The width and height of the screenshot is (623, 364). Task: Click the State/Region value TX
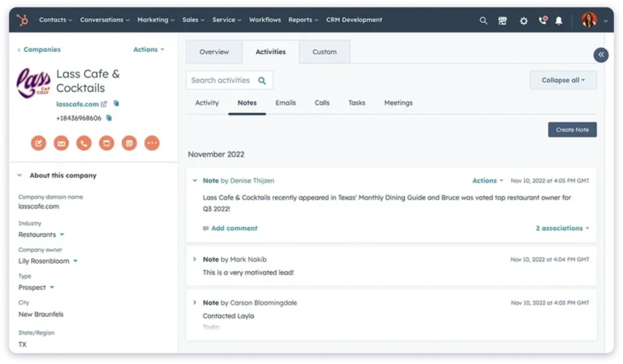tap(22, 345)
